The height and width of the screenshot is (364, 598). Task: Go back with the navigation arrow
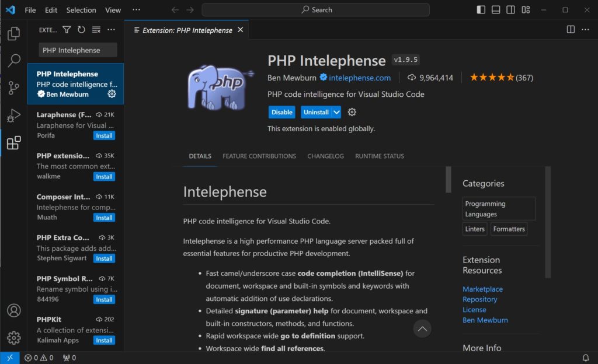175,10
